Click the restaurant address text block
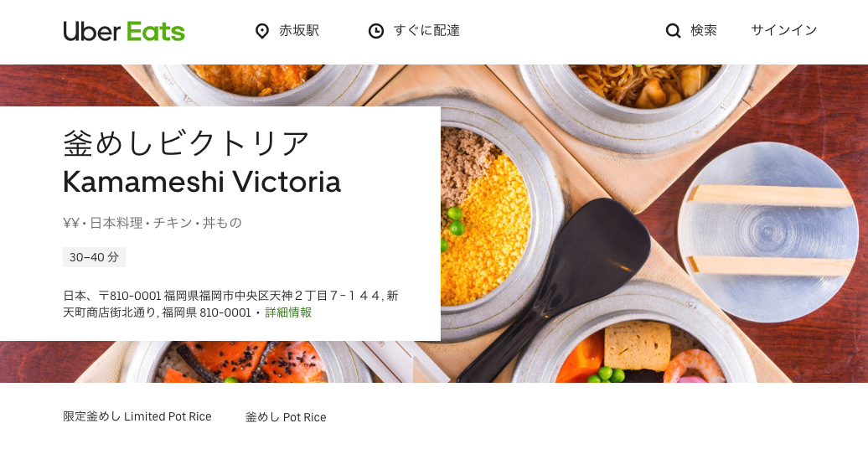The height and width of the screenshot is (449, 868). 231,304
